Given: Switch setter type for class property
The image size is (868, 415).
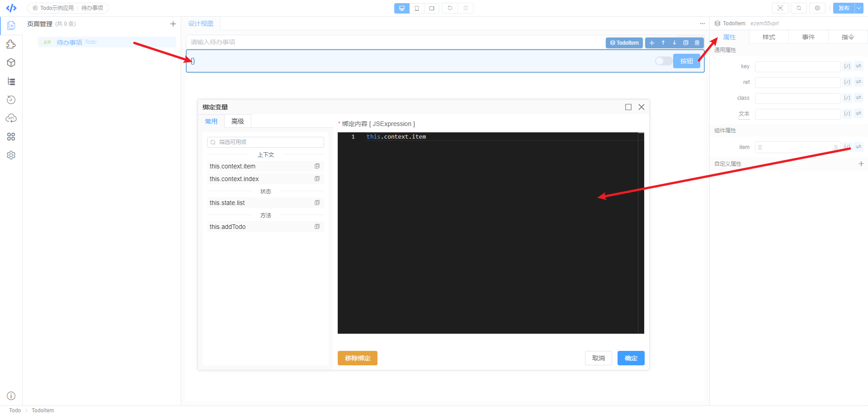Looking at the screenshot, I should coord(859,98).
